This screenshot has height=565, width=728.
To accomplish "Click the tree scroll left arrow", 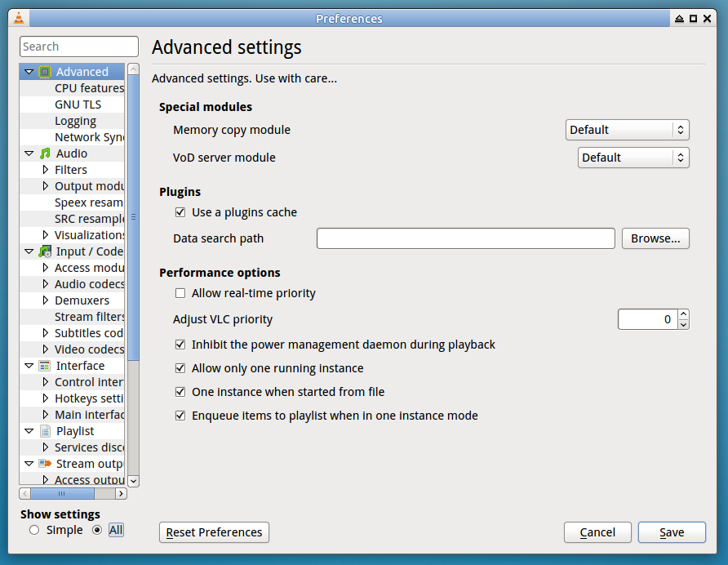I will click(24, 493).
